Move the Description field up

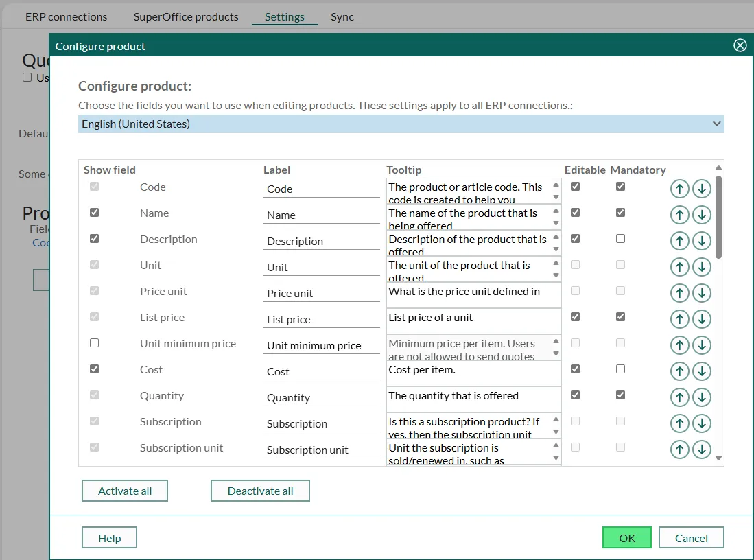(x=679, y=241)
